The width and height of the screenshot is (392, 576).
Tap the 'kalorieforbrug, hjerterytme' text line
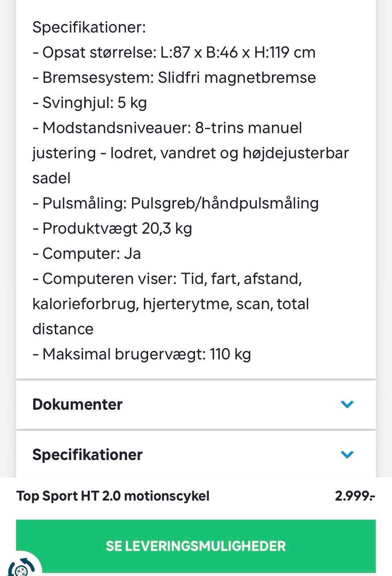point(171,304)
